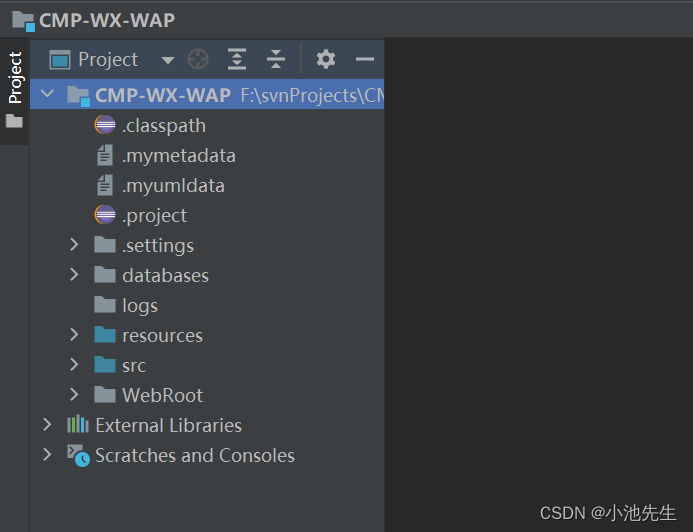693x532 pixels.
Task: Click the WebRoot folder icon
Action: pyautogui.click(x=105, y=395)
